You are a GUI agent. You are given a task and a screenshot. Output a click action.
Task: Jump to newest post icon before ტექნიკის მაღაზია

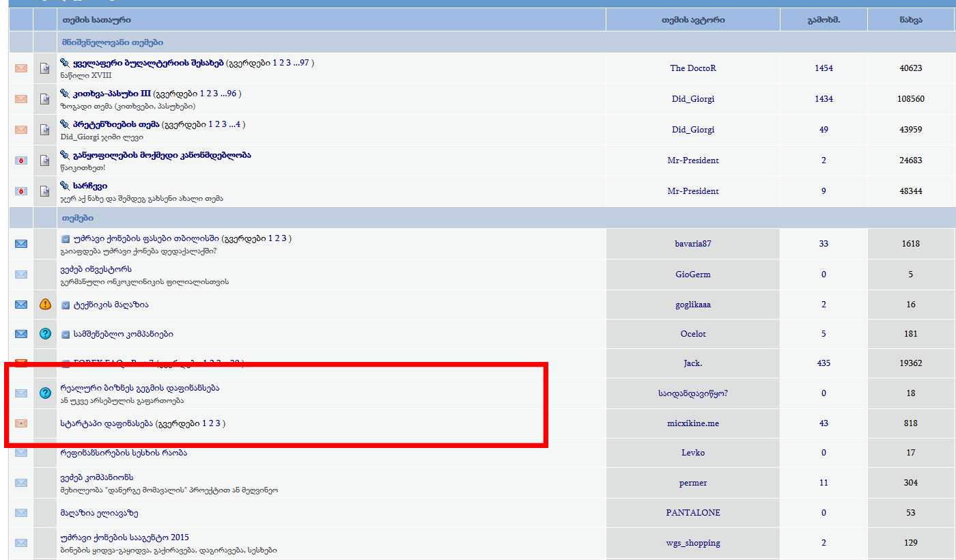pos(66,305)
